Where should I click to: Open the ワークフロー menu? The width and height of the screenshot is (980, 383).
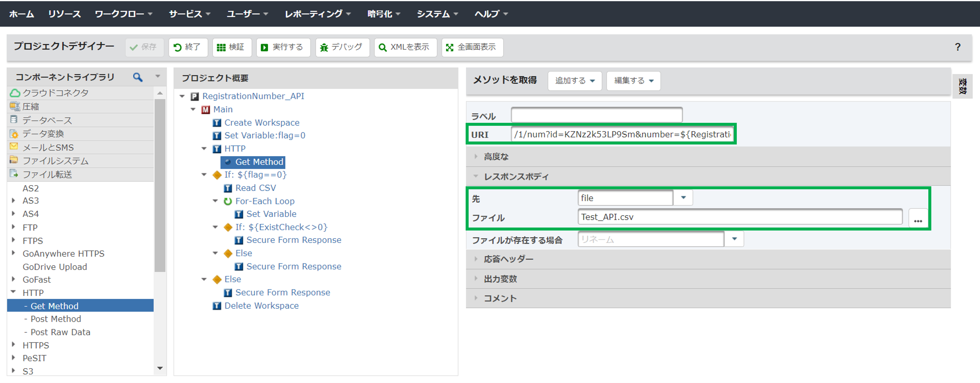[x=120, y=14]
